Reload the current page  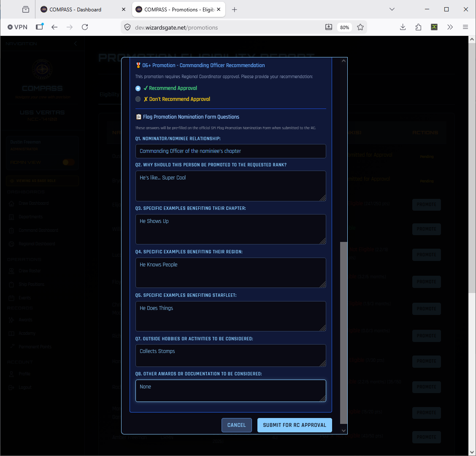pos(85,27)
